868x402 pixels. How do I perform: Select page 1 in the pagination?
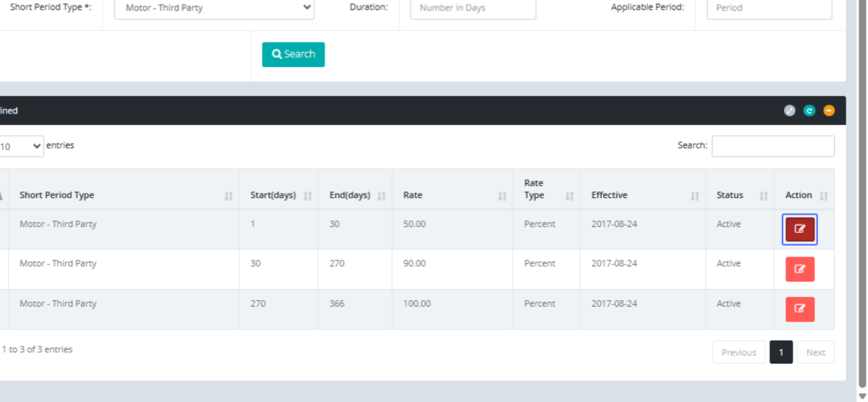click(780, 352)
